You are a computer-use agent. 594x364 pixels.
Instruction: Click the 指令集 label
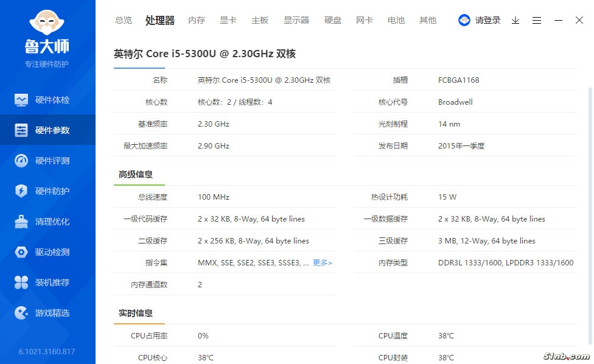click(156, 262)
